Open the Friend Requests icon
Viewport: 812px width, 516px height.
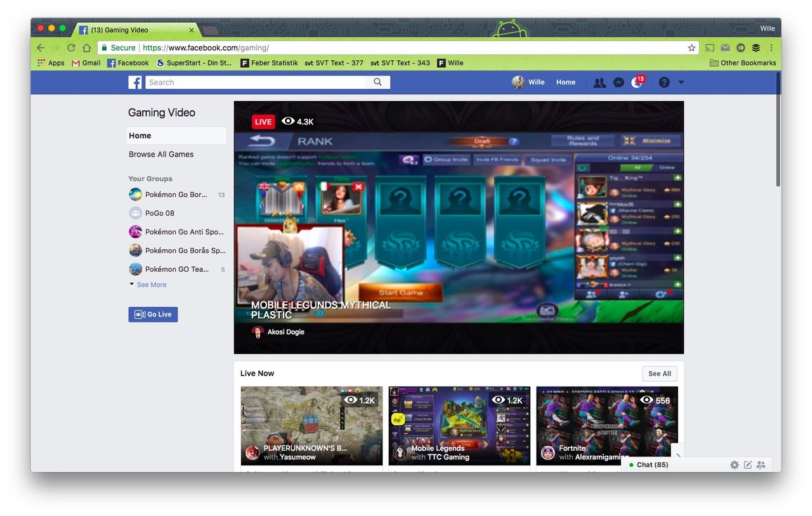coord(599,82)
